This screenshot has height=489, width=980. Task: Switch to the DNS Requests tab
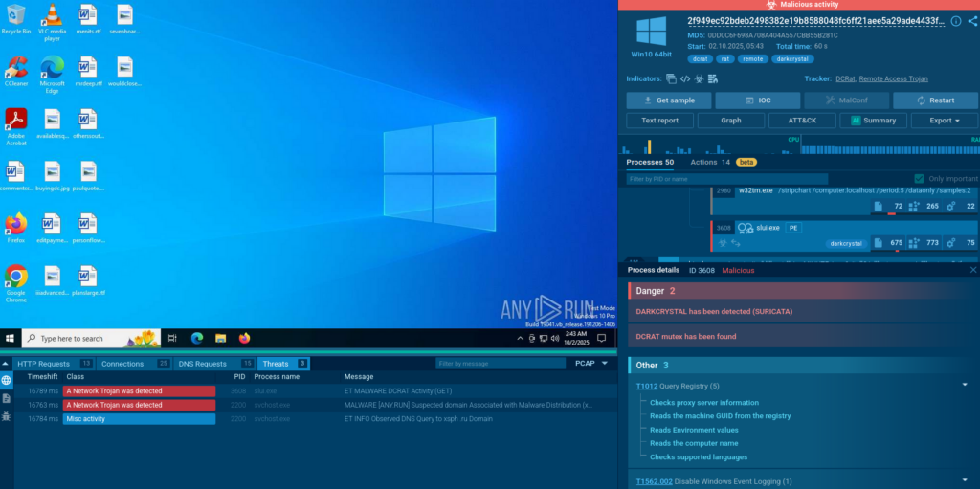(215, 364)
